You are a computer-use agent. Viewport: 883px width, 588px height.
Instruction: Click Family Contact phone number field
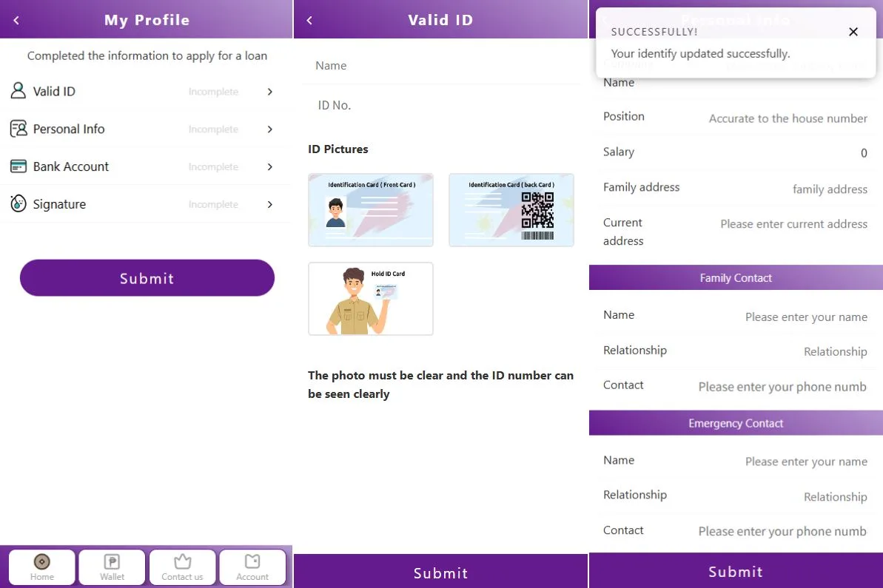(x=782, y=387)
